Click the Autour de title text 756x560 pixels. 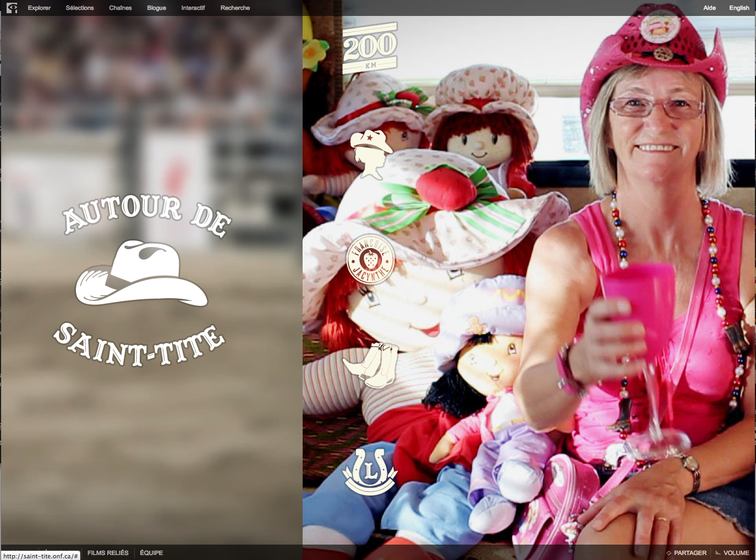click(147, 215)
